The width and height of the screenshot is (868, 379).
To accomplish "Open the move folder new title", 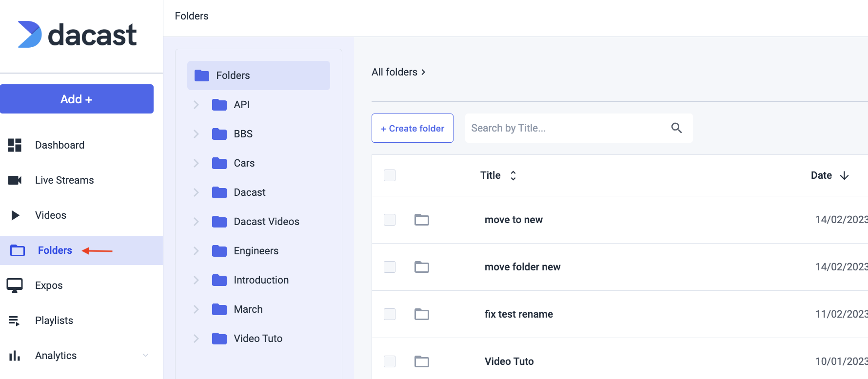I will click(x=523, y=267).
